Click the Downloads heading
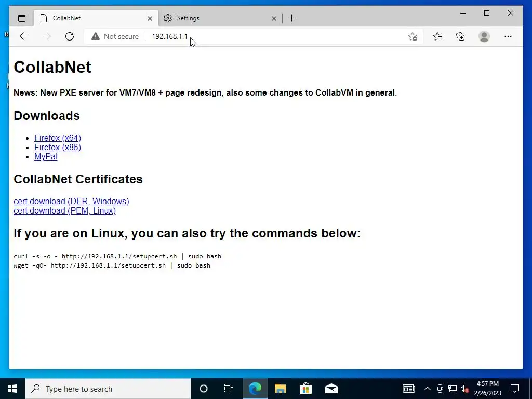 46,116
